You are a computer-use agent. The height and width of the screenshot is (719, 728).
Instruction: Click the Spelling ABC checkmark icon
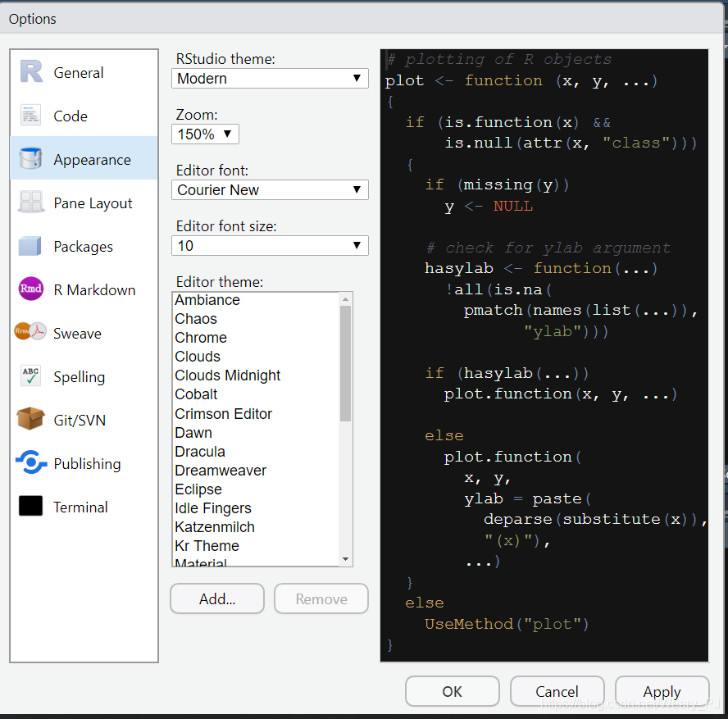coord(31,375)
